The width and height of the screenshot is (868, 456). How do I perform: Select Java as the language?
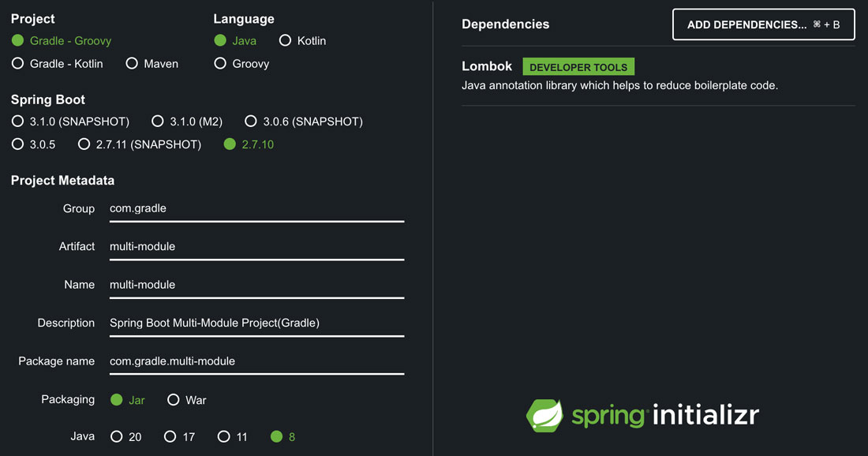point(235,40)
